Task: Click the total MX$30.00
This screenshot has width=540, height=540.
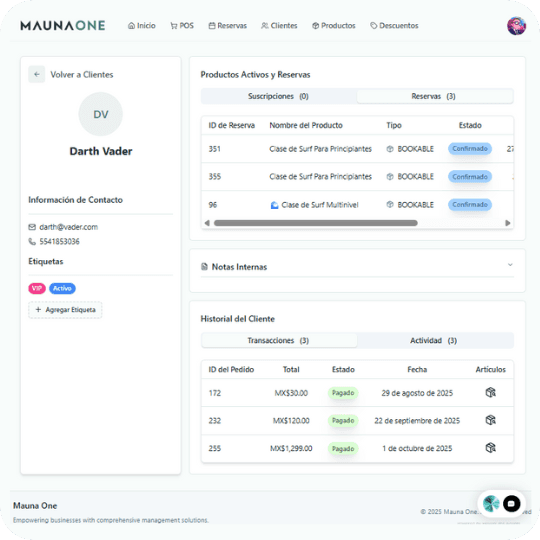Action: pyautogui.click(x=291, y=393)
